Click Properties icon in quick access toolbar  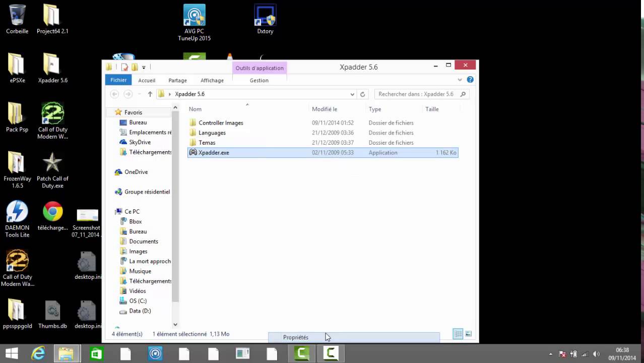click(x=124, y=67)
